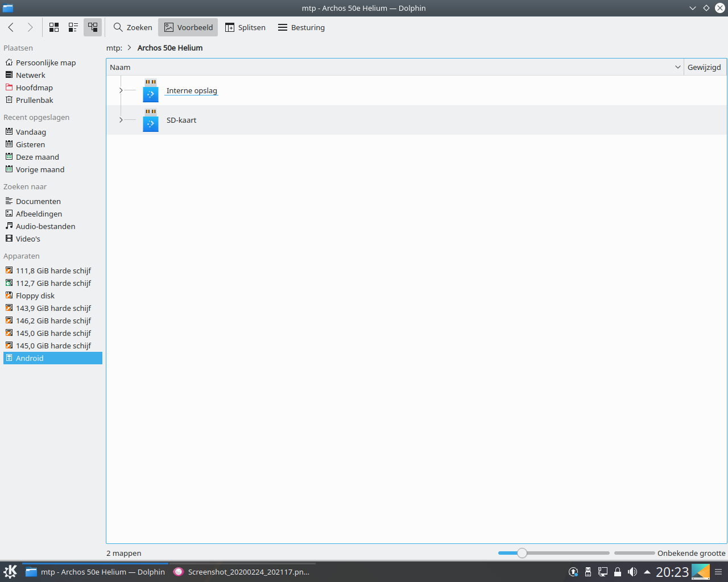Go back with the left arrow
728x582 pixels.
tap(11, 27)
